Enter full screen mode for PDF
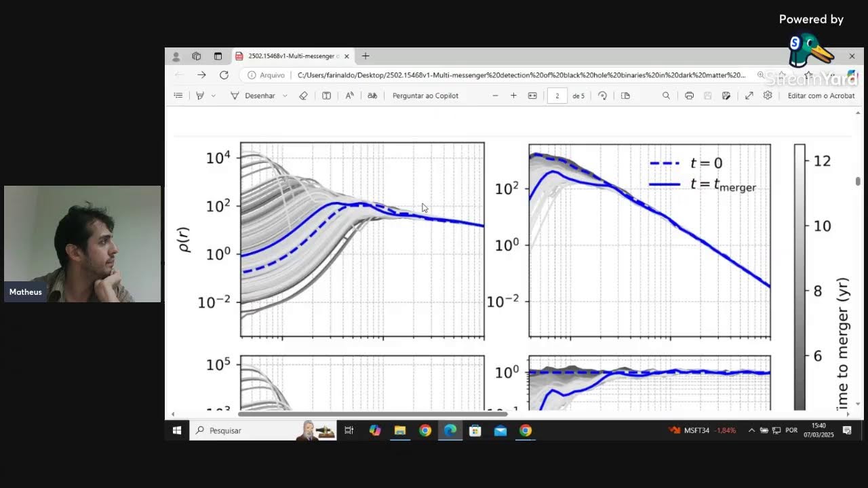868x488 pixels. [749, 96]
